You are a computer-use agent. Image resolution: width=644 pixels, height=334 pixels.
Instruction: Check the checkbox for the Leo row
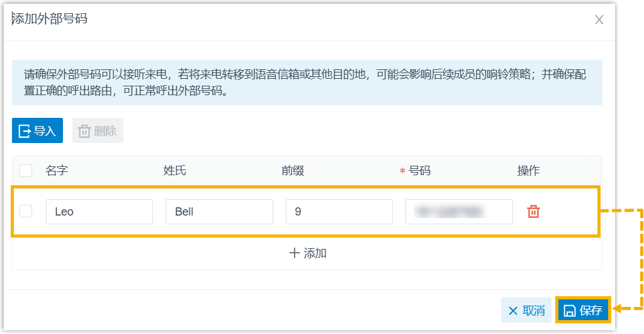point(26,211)
